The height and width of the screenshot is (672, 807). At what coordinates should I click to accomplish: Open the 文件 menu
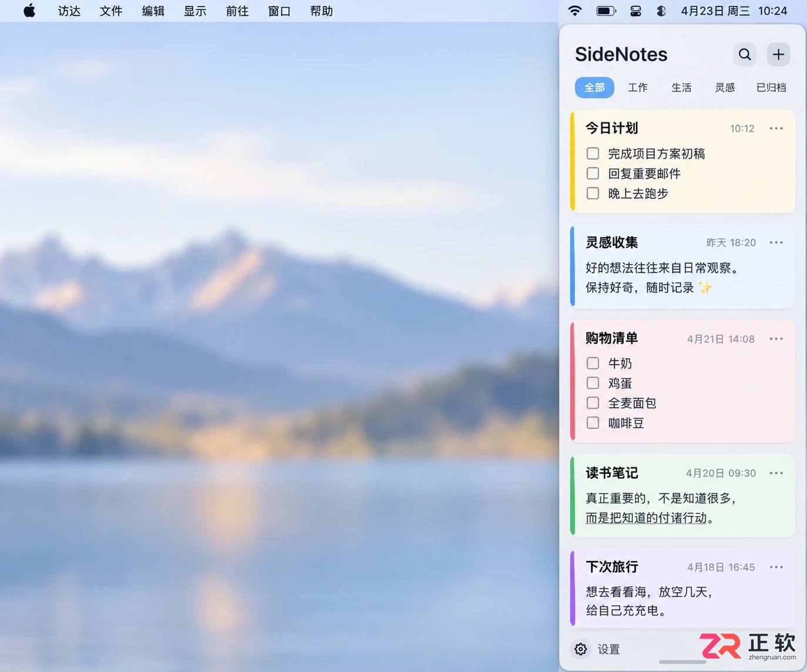(x=111, y=11)
